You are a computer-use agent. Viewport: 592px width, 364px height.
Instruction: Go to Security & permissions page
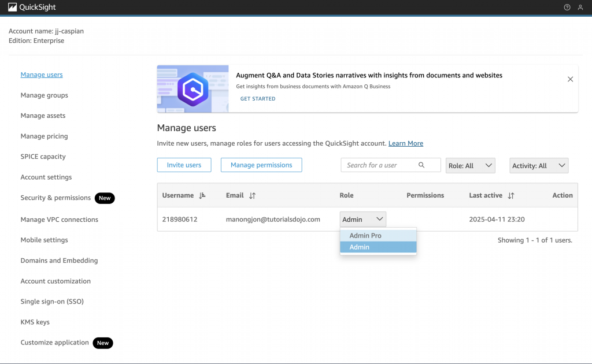click(x=55, y=198)
